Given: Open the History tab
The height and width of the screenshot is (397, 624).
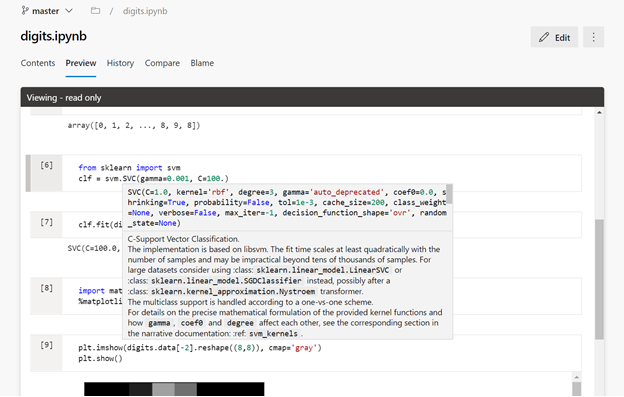Looking at the screenshot, I should 120,63.
